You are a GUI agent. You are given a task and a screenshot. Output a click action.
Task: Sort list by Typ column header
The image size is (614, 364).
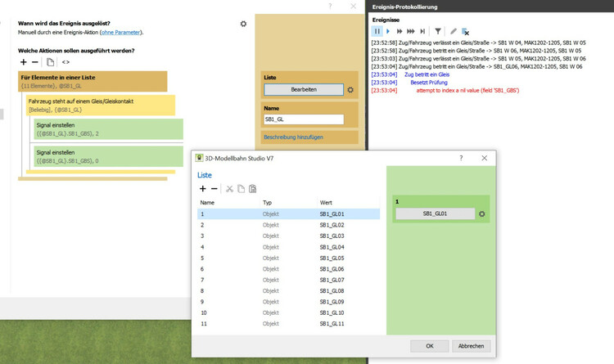[268, 203]
